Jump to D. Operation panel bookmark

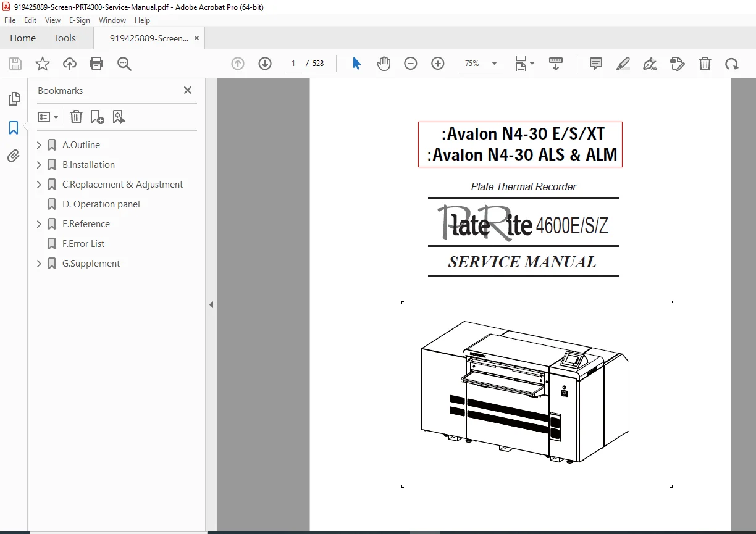pyautogui.click(x=101, y=204)
